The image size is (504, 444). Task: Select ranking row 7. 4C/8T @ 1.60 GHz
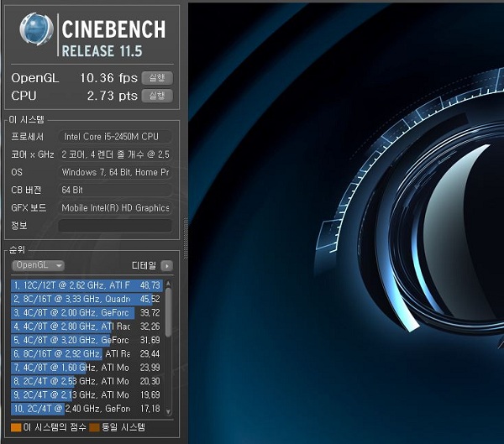[87, 368]
